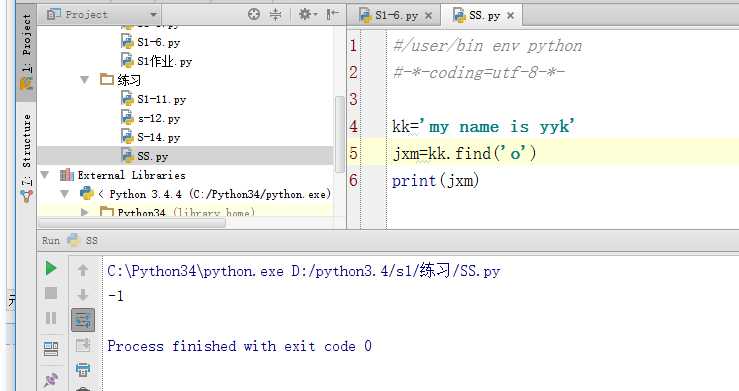Click the restore layout icon in Run panel
This screenshot has width=739, height=391.
pyautogui.click(x=51, y=349)
